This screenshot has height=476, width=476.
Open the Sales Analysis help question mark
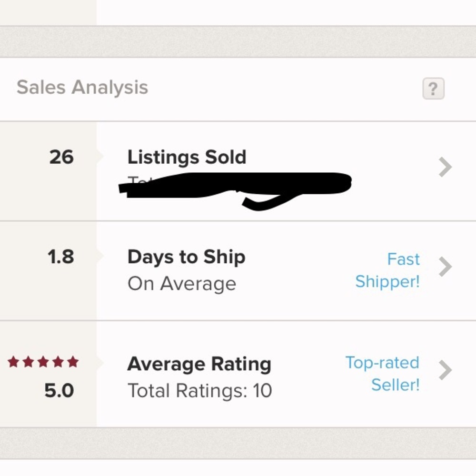click(433, 89)
